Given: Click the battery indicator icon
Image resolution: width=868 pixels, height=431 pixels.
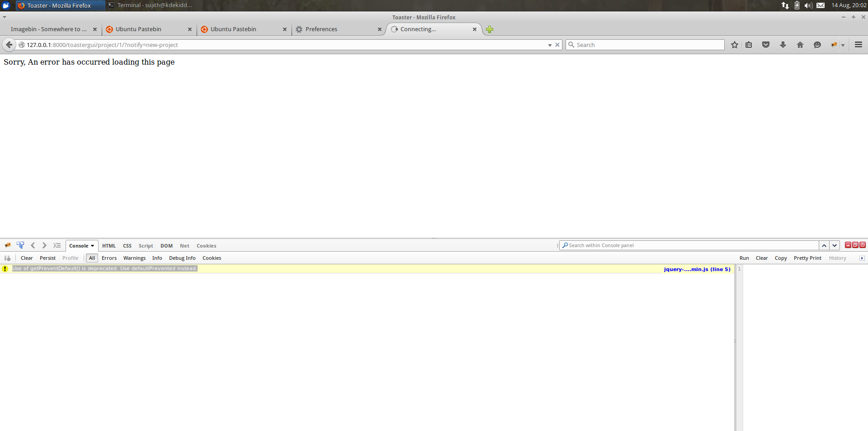Looking at the screenshot, I should tap(797, 5).
